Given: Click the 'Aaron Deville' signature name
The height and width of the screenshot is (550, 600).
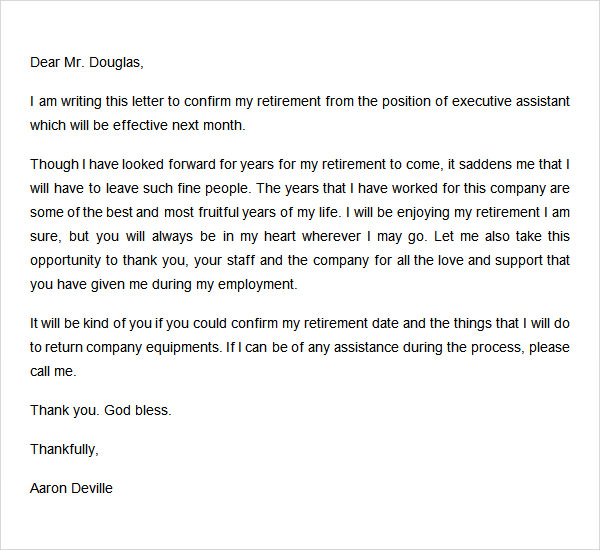Looking at the screenshot, I should [x=71, y=488].
